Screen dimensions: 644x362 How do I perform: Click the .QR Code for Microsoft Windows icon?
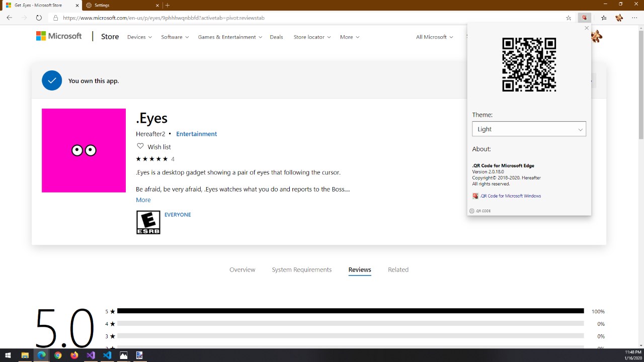(x=475, y=196)
